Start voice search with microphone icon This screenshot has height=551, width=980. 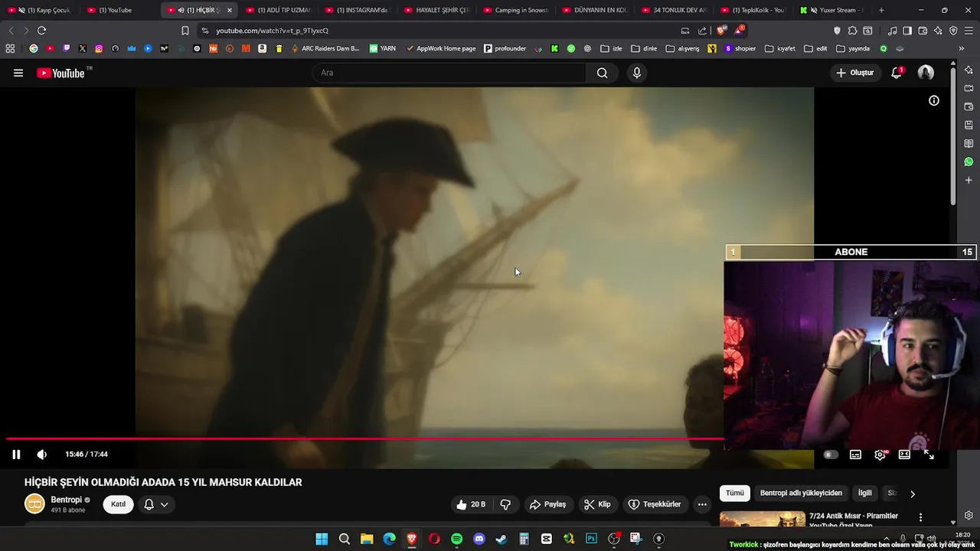coord(636,73)
